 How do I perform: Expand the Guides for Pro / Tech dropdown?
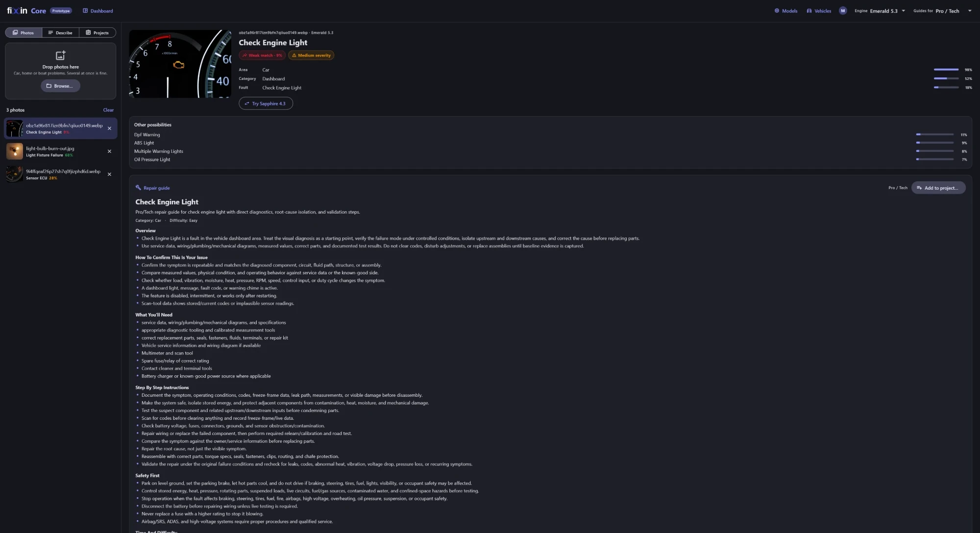click(942, 11)
